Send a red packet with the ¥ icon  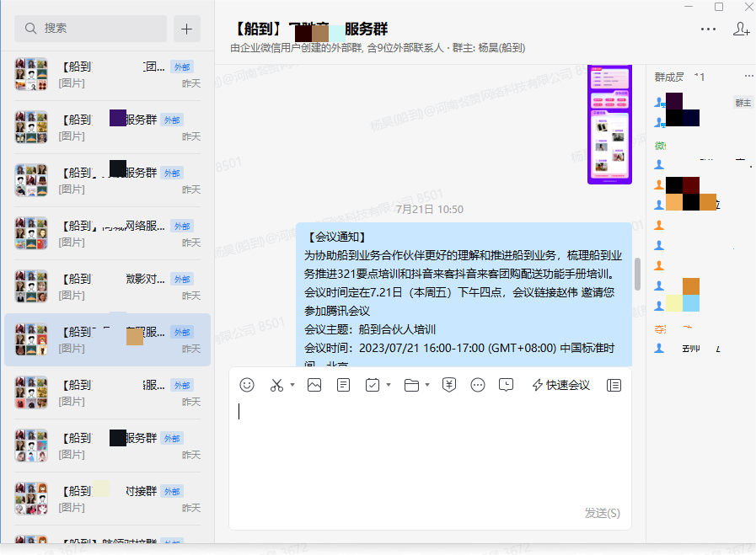click(x=448, y=385)
